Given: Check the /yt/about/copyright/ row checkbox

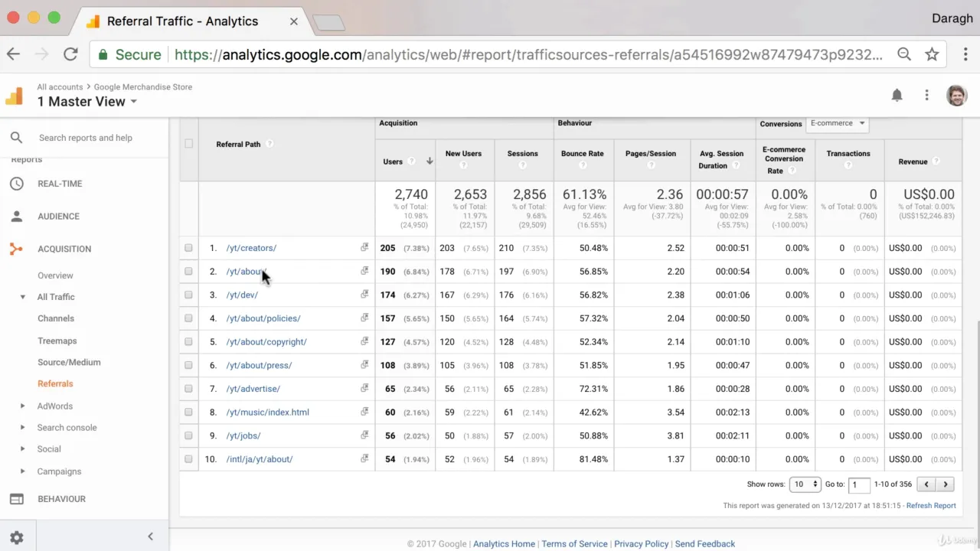Looking at the screenshot, I should (x=188, y=342).
